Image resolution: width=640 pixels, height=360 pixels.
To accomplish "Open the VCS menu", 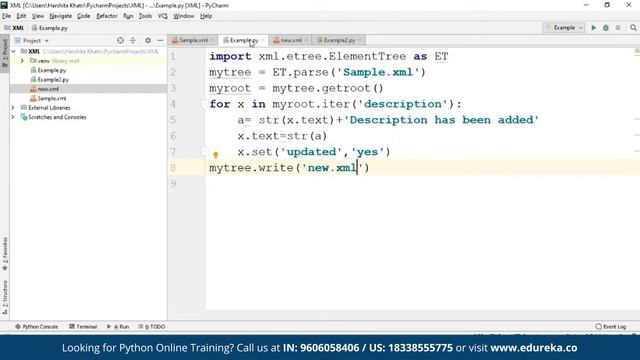I will click(163, 16).
